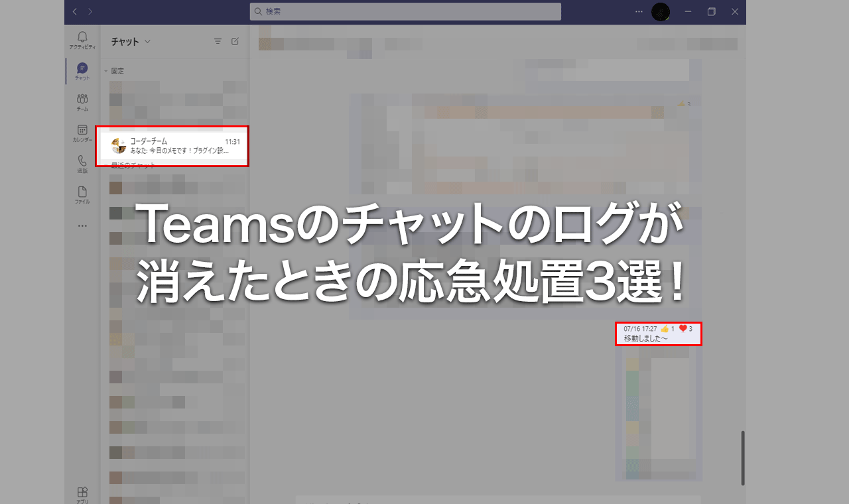Click the chat vertical scrollbar thumb
Image resolution: width=849 pixels, height=504 pixels.
point(743,458)
